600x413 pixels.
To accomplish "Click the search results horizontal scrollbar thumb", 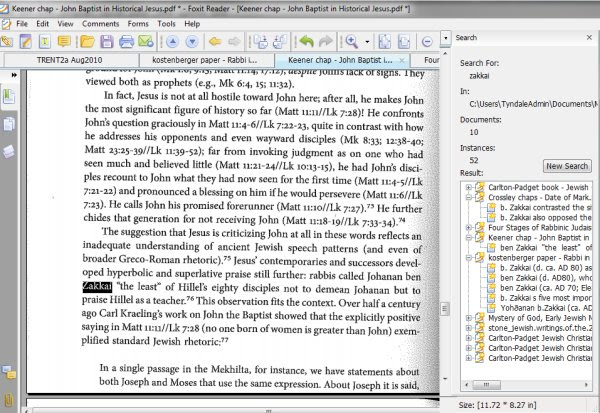I will [486, 384].
